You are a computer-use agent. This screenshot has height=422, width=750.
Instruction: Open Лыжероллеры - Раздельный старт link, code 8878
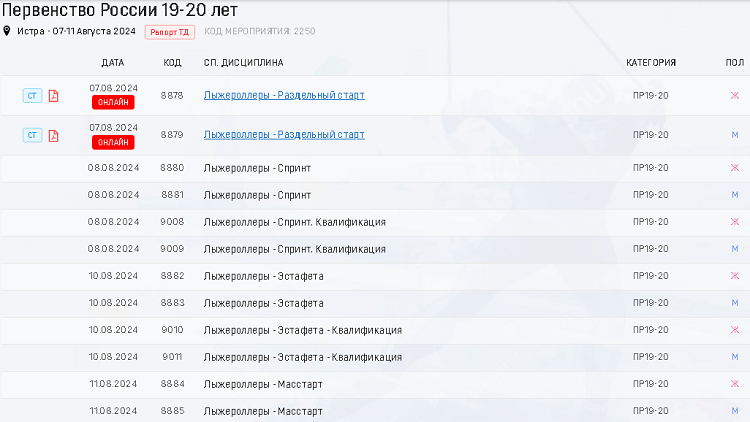coord(284,95)
